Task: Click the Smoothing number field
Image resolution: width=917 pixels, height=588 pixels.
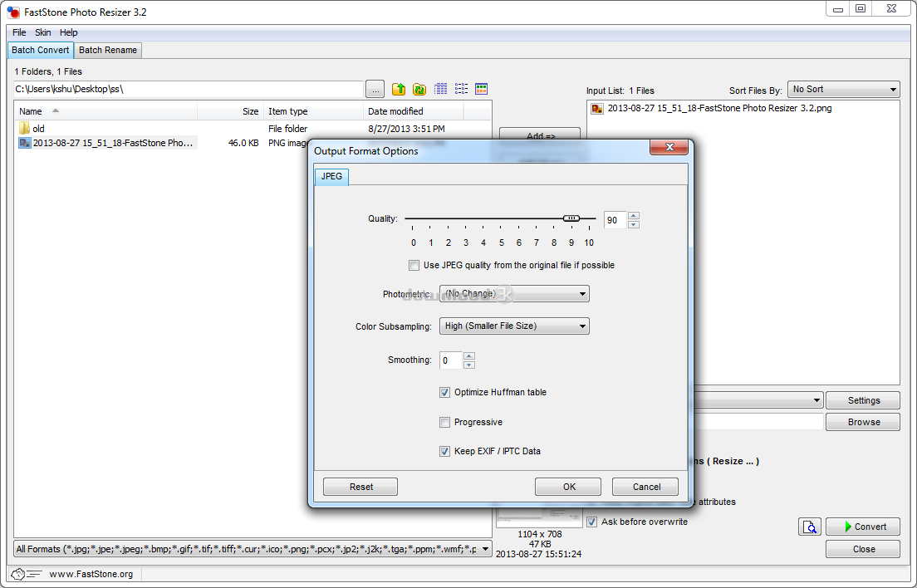Action: pos(451,360)
